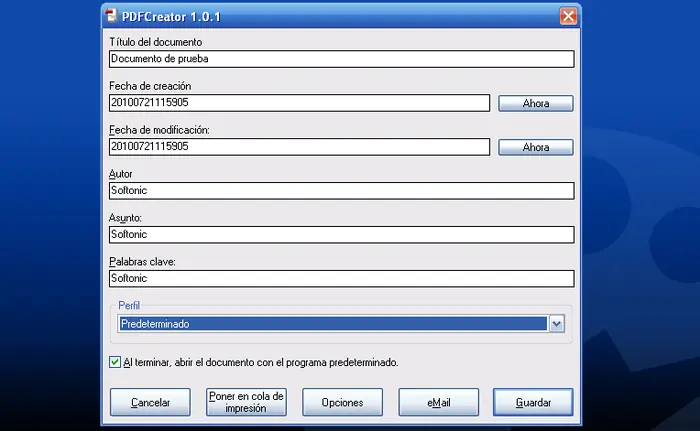Click the 'PDFCreator 1.0.1' title text
700x431 pixels.
[171, 17]
